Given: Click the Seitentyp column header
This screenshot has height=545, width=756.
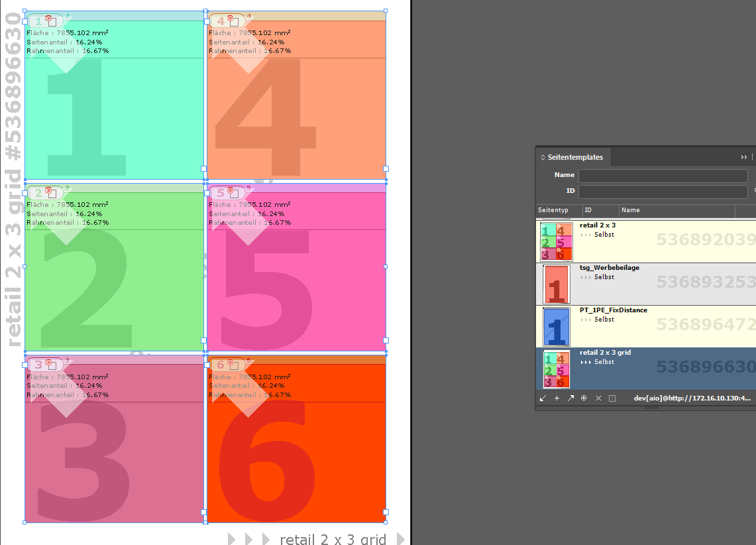Looking at the screenshot, I should [x=555, y=210].
